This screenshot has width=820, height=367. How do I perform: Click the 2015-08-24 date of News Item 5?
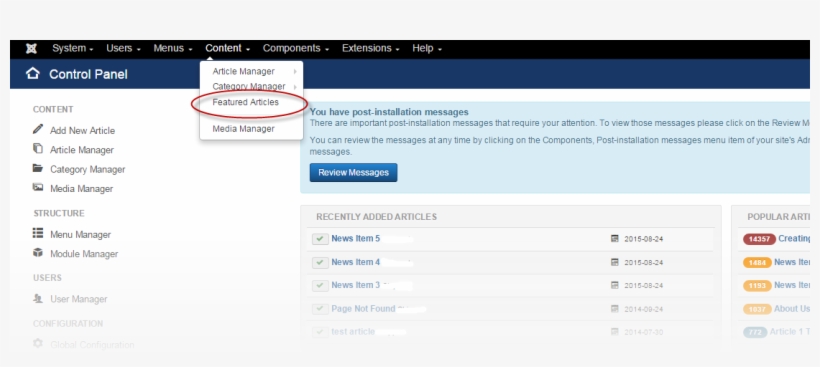(644, 239)
